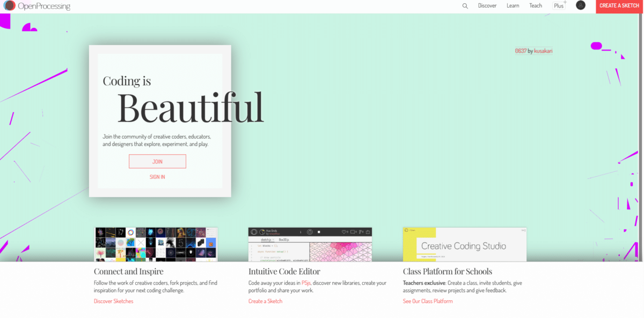Viewport: 644px width, 318px height.
Task: Visit author kusakari's profile link
Action: 543,51
